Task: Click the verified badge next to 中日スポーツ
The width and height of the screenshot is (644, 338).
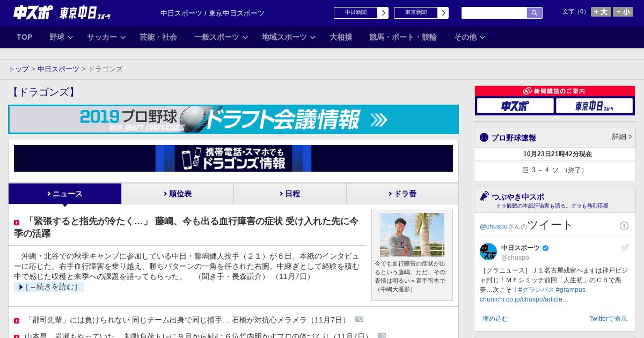Action: click(x=546, y=248)
